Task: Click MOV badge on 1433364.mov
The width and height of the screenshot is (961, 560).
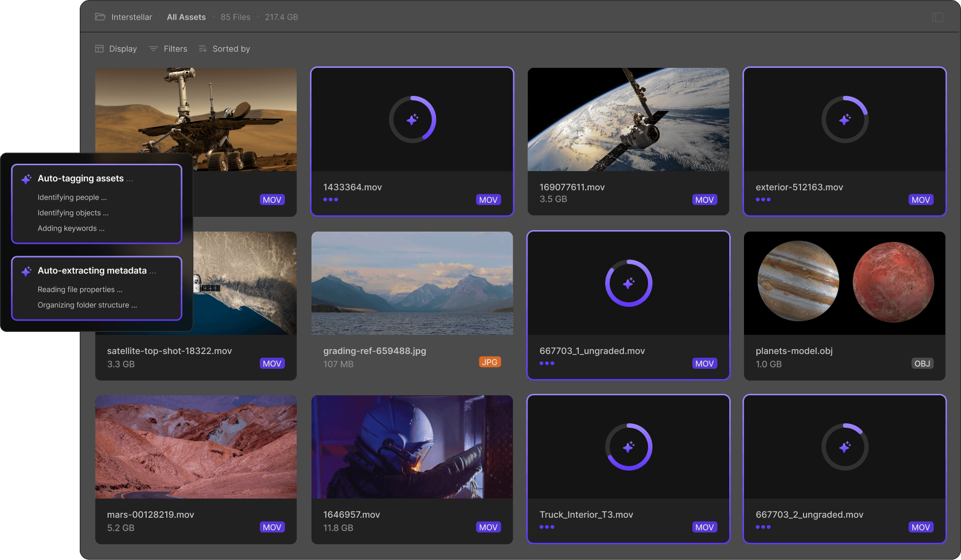Action: tap(488, 200)
